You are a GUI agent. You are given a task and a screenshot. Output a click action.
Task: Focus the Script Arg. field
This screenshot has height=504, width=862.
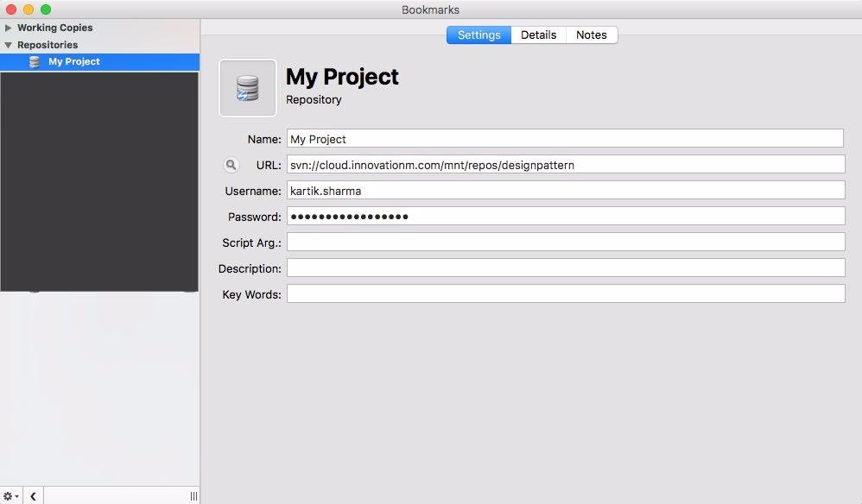tap(565, 243)
